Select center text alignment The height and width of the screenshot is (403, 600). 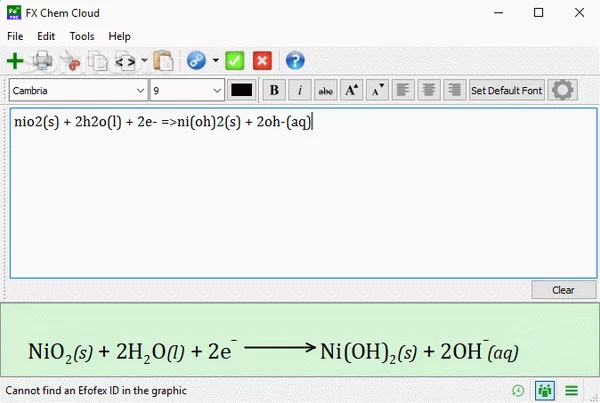429,90
